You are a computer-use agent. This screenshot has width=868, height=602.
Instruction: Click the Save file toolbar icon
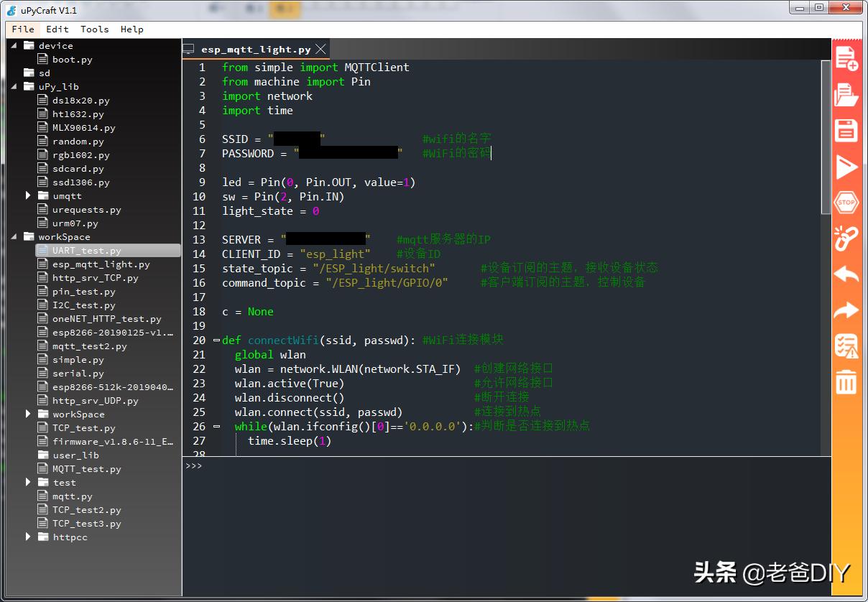[846, 131]
